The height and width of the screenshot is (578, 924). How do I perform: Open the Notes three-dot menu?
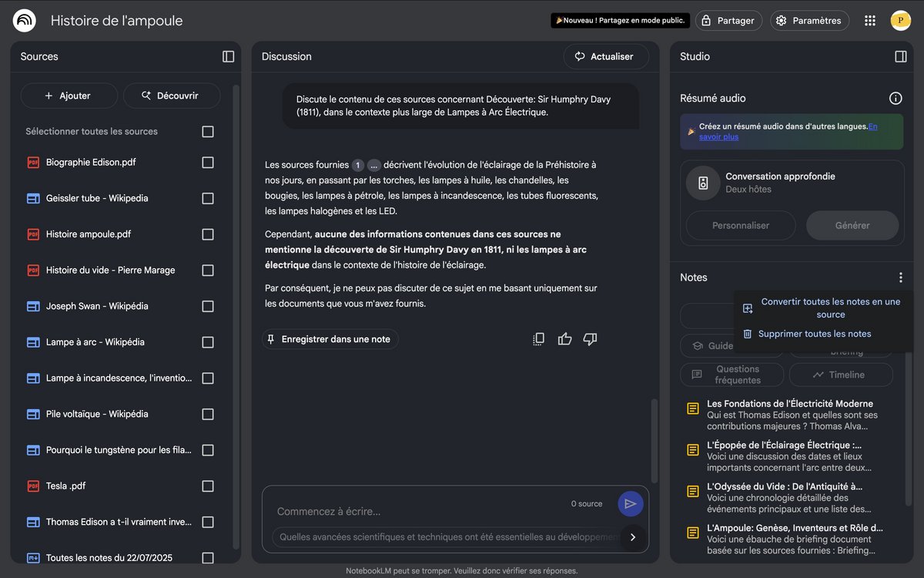pos(901,277)
